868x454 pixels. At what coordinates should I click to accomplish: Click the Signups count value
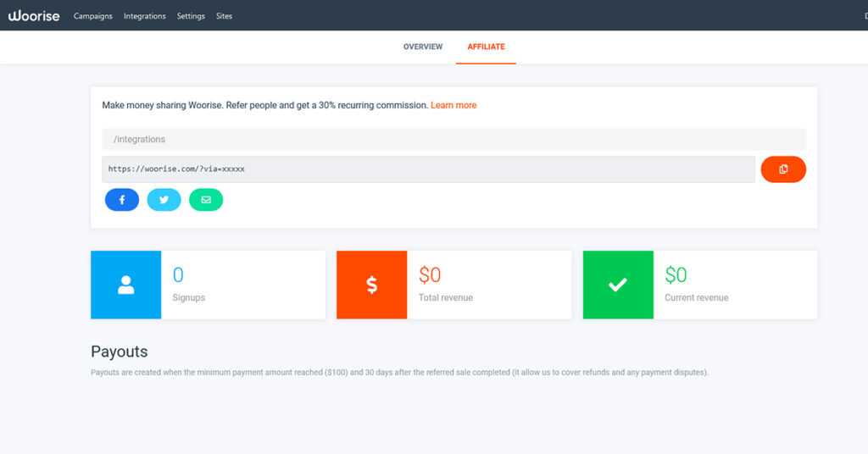point(178,275)
